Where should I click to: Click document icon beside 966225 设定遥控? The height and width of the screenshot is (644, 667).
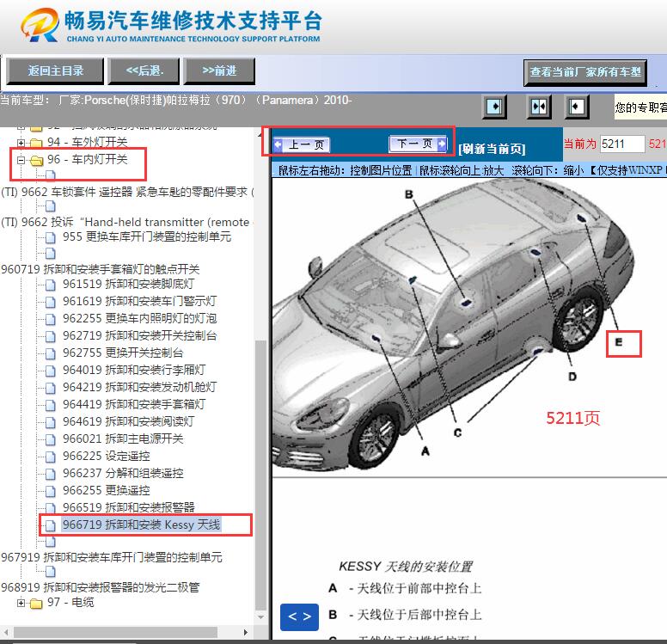(50, 457)
